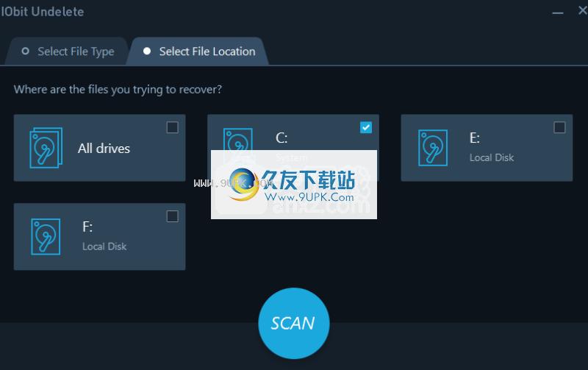Click 'Local Disk' under the F: drive
588x370 pixels.
click(104, 246)
